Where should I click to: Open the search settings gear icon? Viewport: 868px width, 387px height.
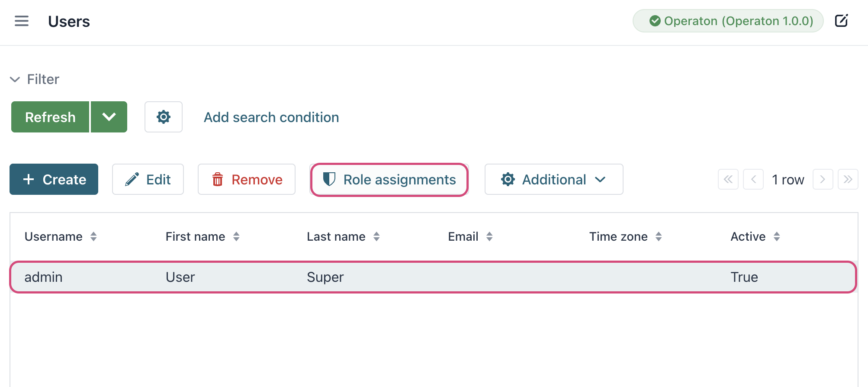coord(163,117)
